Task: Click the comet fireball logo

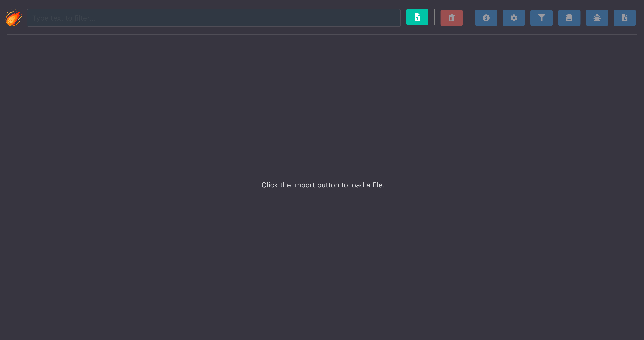Action: (14, 18)
